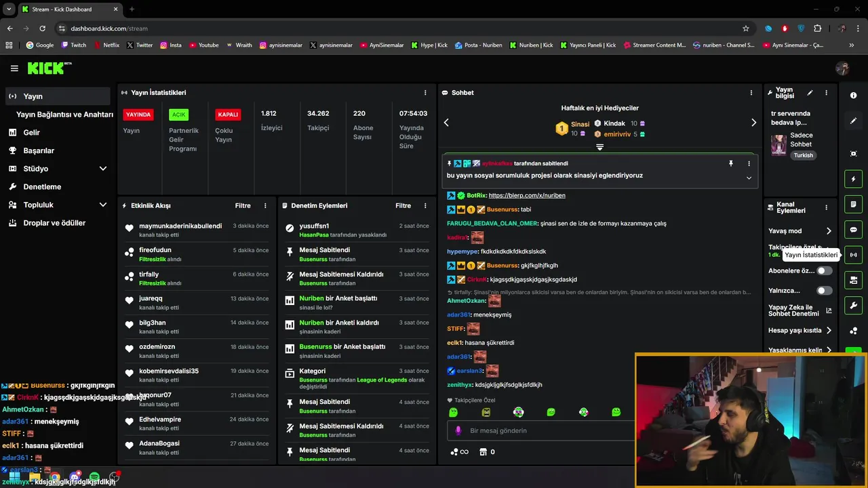Screen dimensions: 868x488
Task: Toggle Abonelere özel chat mode switch
Action: [824, 270]
